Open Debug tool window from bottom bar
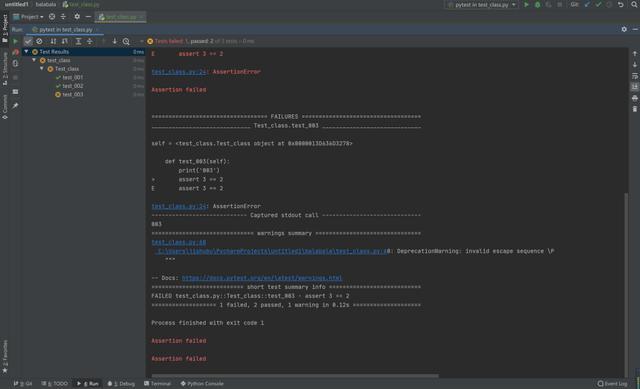 coord(121,384)
